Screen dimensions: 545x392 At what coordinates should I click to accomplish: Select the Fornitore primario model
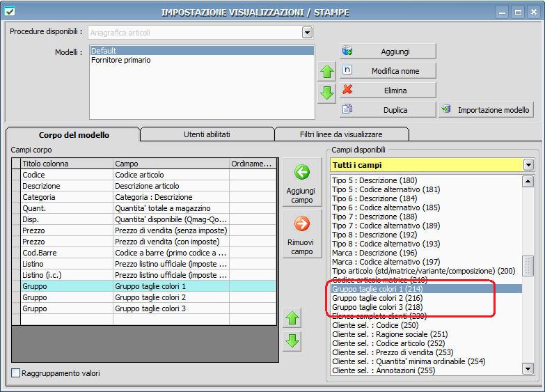tap(202, 60)
